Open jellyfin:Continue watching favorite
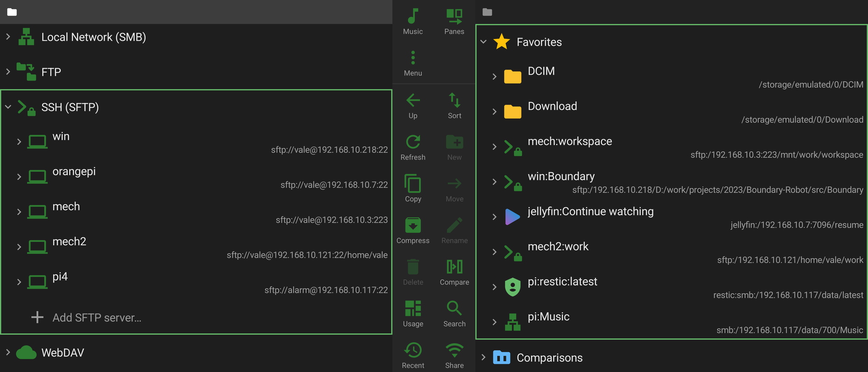868x372 pixels. 672,217
